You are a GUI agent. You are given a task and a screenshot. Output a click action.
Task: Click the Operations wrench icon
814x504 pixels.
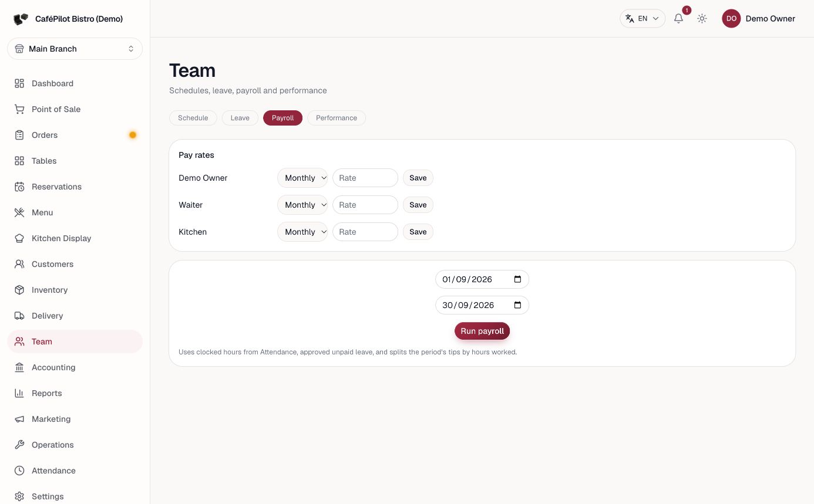pyautogui.click(x=19, y=445)
